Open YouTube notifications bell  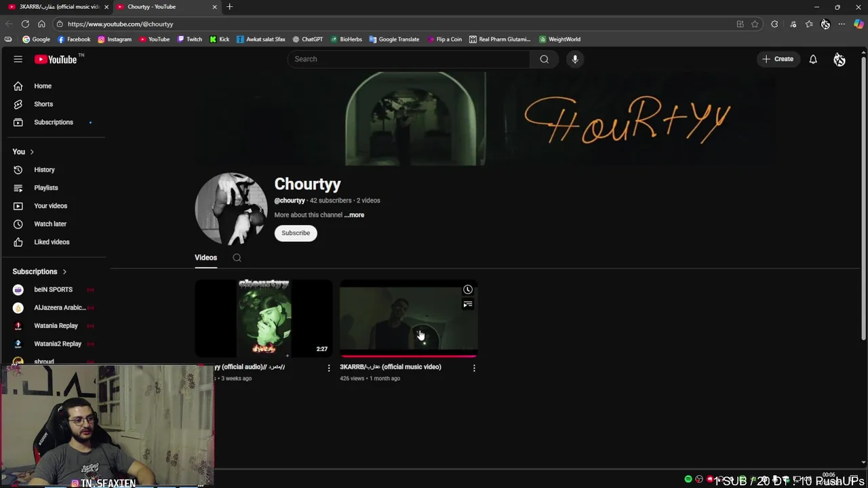(813, 59)
